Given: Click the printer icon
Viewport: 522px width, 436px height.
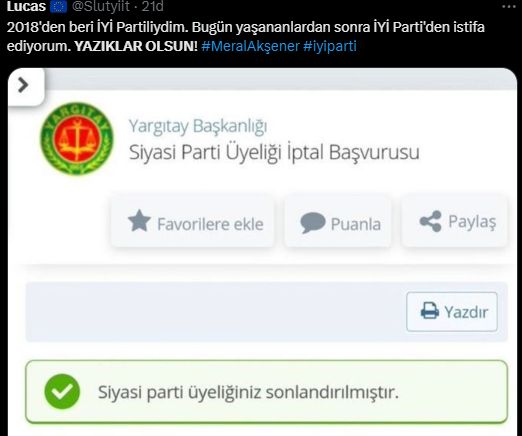Looking at the screenshot, I should [x=430, y=311].
